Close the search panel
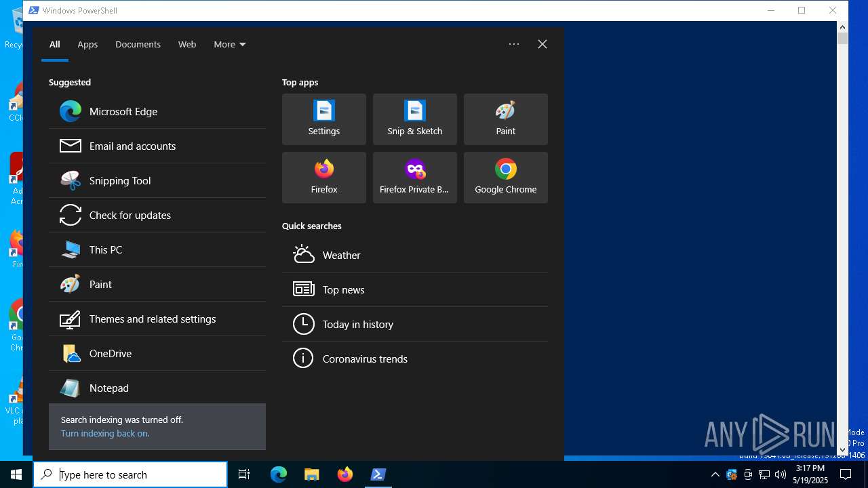Image resolution: width=868 pixels, height=488 pixels. pyautogui.click(x=542, y=44)
